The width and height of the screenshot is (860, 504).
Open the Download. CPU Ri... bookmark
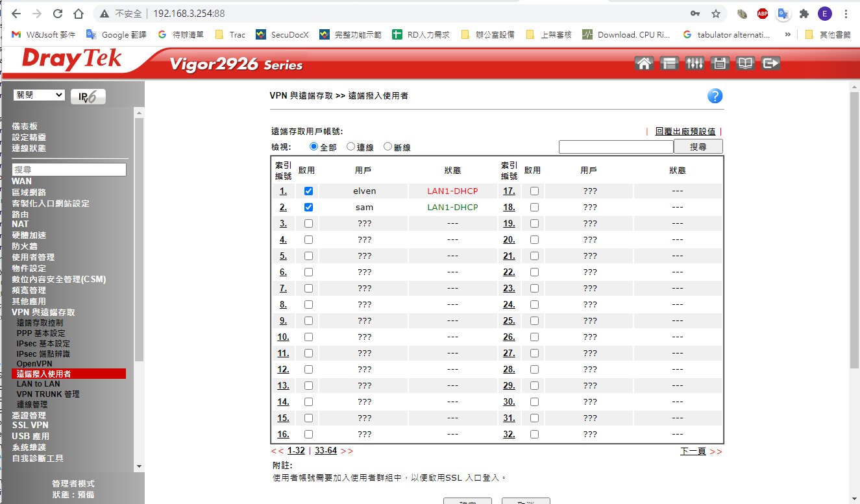[626, 34]
